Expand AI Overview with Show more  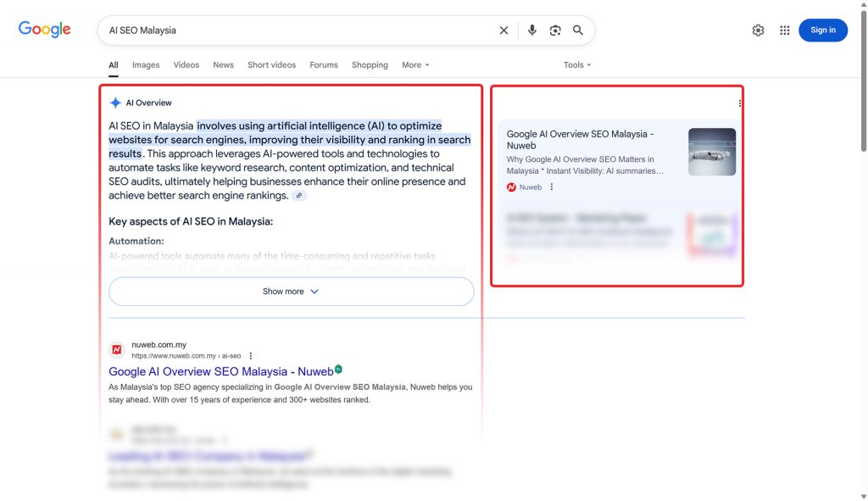[292, 291]
